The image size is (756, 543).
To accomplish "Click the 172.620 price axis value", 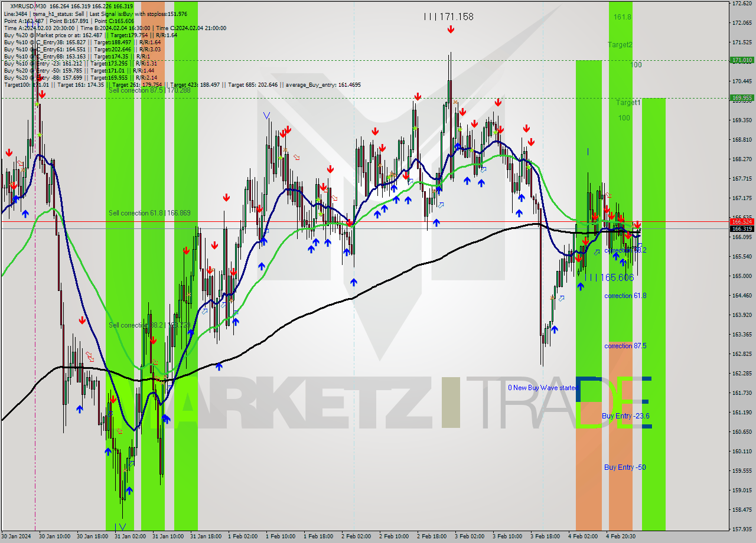I will pyautogui.click(x=742, y=4).
